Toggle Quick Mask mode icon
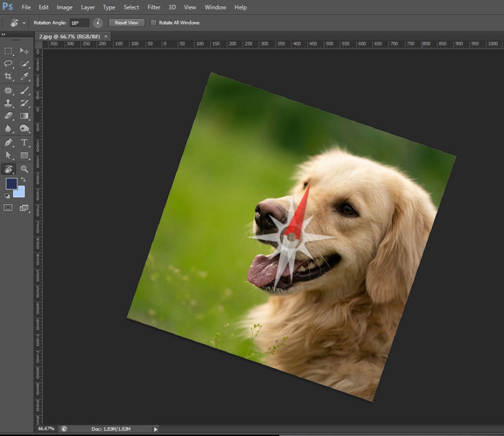Image resolution: width=504 pixels, height=436 pixels. [x=8, y=207]
